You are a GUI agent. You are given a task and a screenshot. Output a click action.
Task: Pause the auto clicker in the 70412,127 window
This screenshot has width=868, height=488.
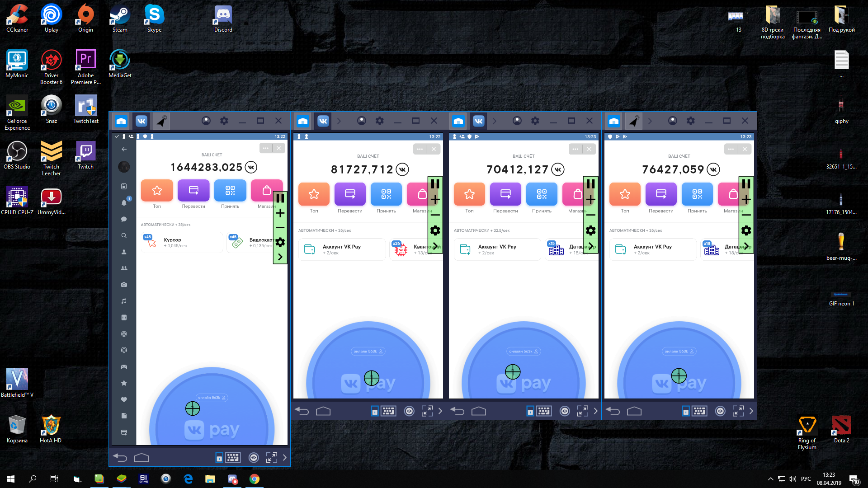click(591, 184)
